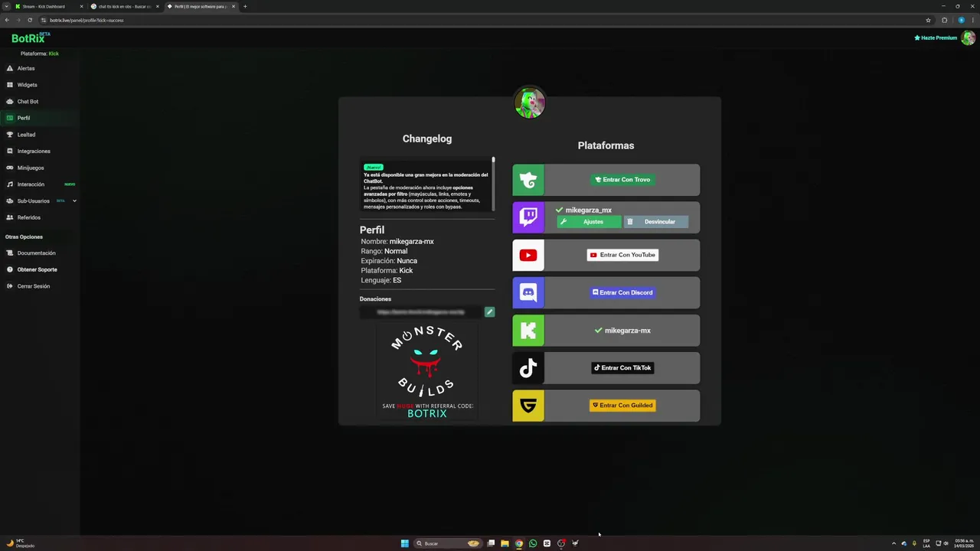Click the Entrar Con Discord button
980x551 pixels.
coord(622,292)
